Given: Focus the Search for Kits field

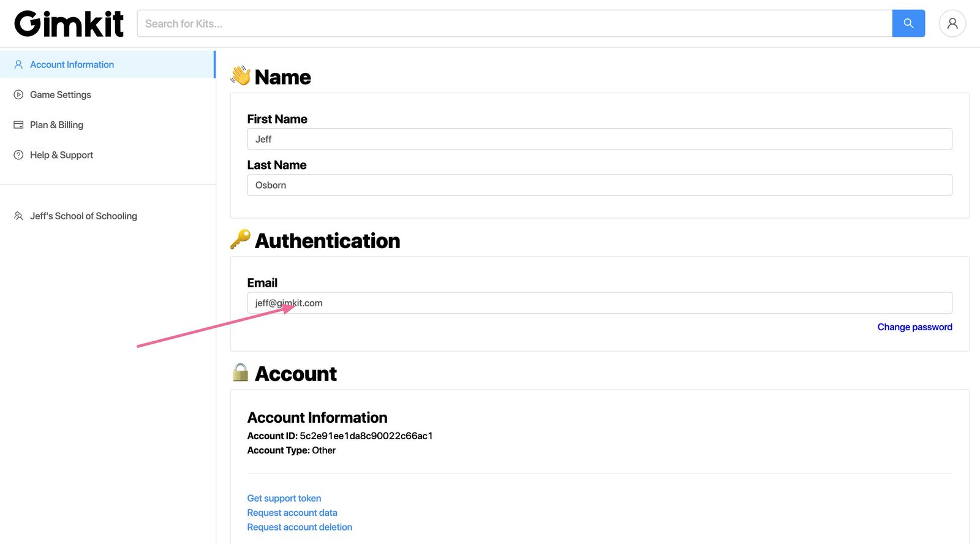Looking at the screenshot, I should coord(514,23).
